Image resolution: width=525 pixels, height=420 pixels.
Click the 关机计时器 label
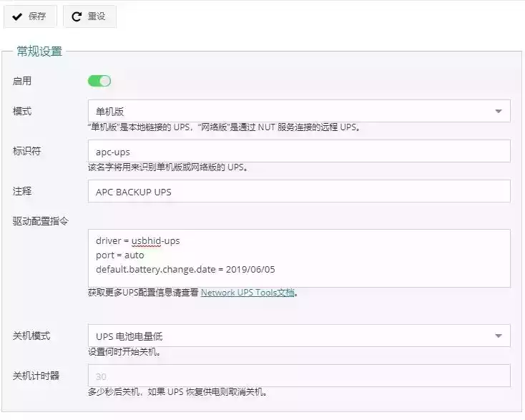click(36, 376)
